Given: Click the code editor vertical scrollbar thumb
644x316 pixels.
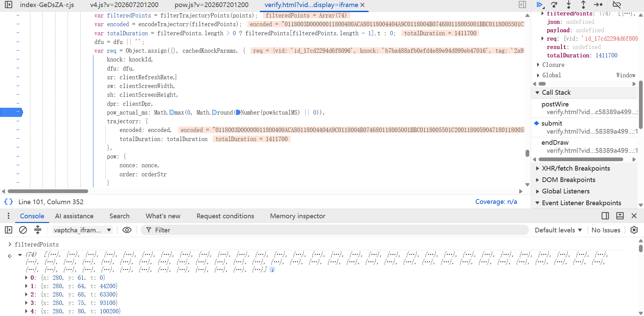Looking at the screenshot, I should [x=527, y=153].
